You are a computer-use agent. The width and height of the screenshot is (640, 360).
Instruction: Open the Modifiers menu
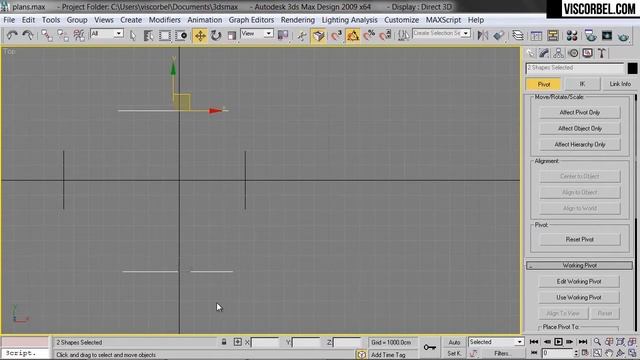pyautogui.click(x=164, y=20)
